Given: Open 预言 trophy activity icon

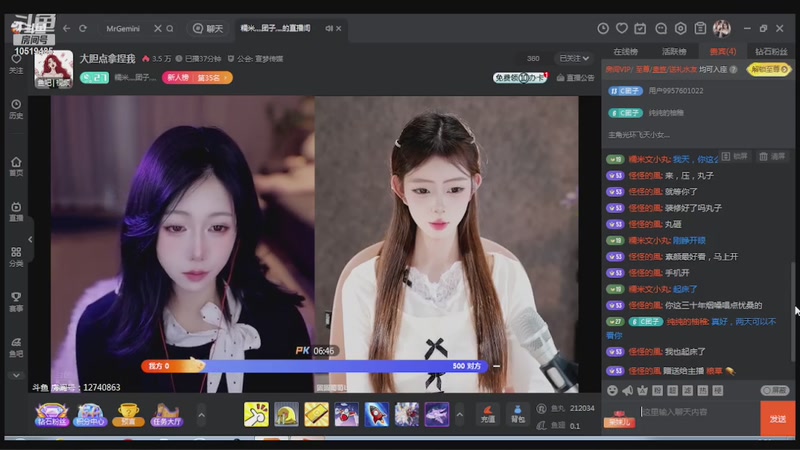Looking at the screenshot, I should pyautogui.click(x=128, y=414).
